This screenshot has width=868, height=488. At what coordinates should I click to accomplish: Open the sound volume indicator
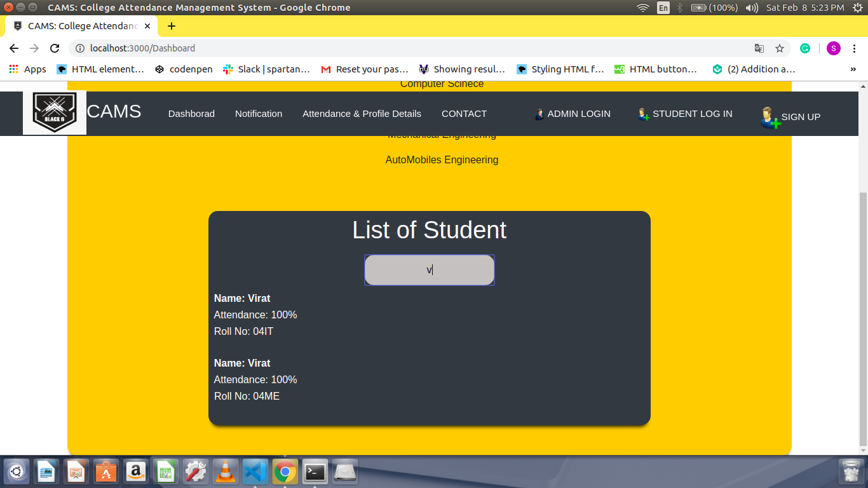click(752, 8)
